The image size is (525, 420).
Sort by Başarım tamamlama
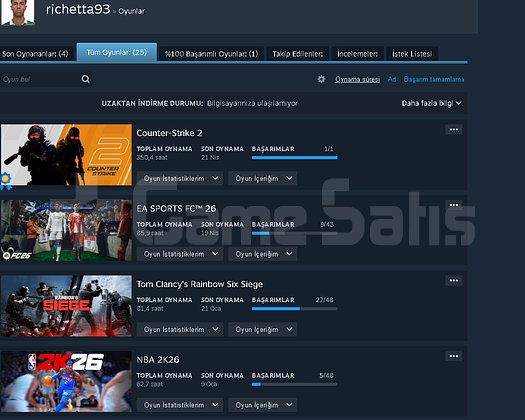pyautogui.click(x=434, y=79)
